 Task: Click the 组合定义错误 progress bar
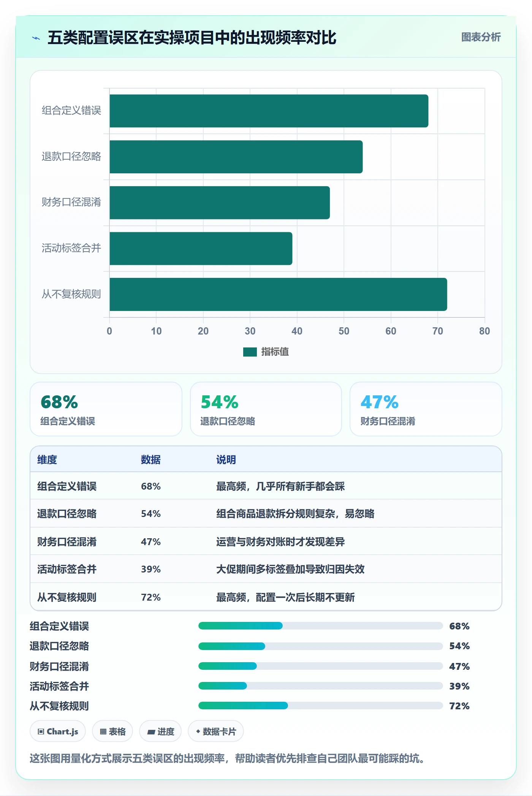(x=321, y=626)
